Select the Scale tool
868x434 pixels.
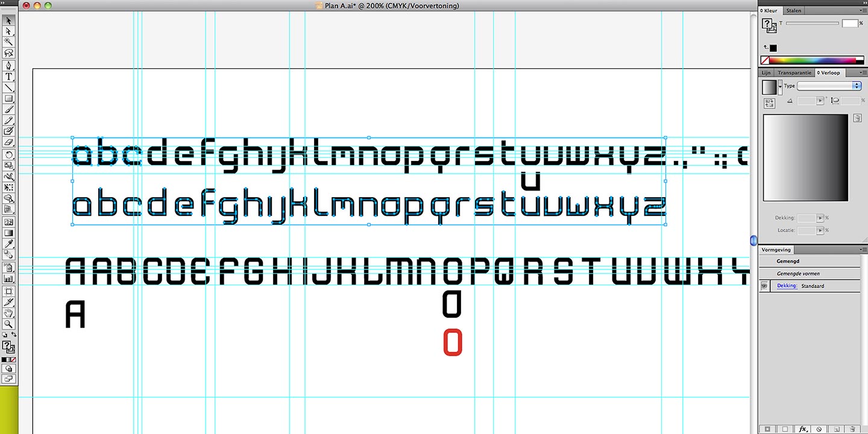click(x=9, y=165)
